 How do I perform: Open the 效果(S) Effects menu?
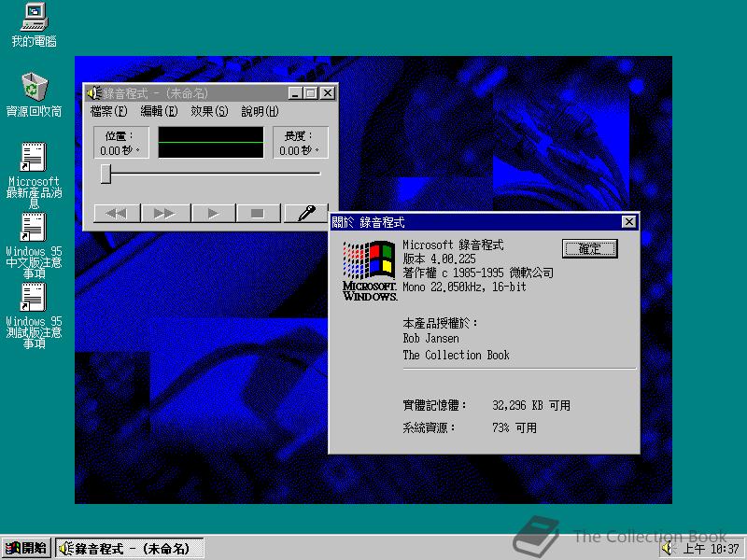coord(209,111)
